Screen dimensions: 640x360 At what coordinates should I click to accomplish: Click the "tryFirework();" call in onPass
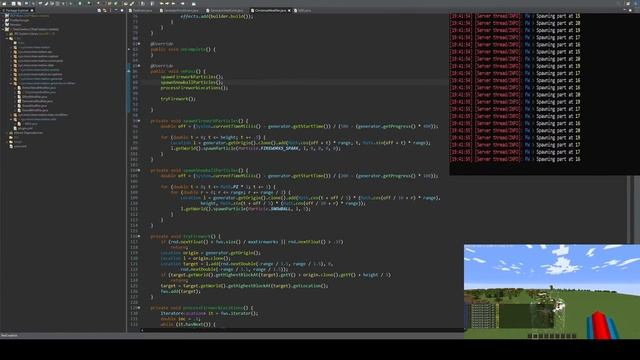point(178,99)
